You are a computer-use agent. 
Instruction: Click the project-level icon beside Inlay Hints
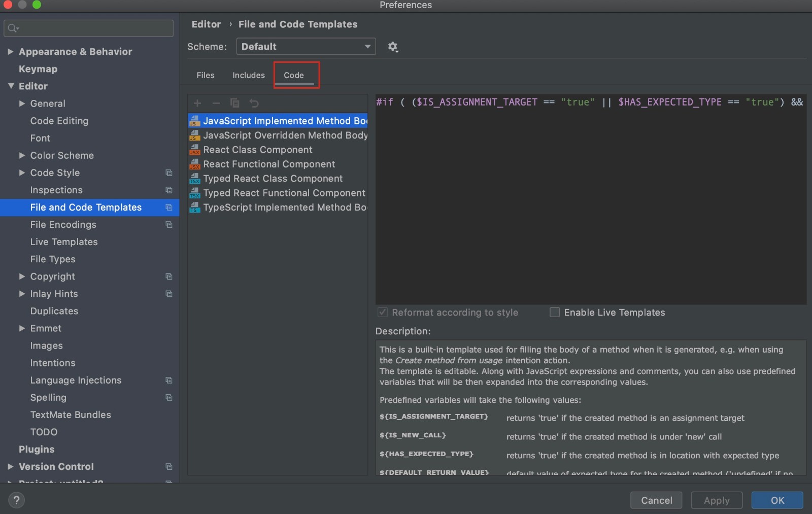(169, 294)
